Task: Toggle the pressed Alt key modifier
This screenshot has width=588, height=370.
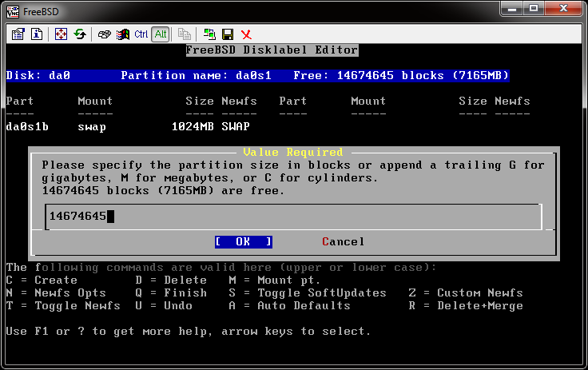Action: (161, 34)
